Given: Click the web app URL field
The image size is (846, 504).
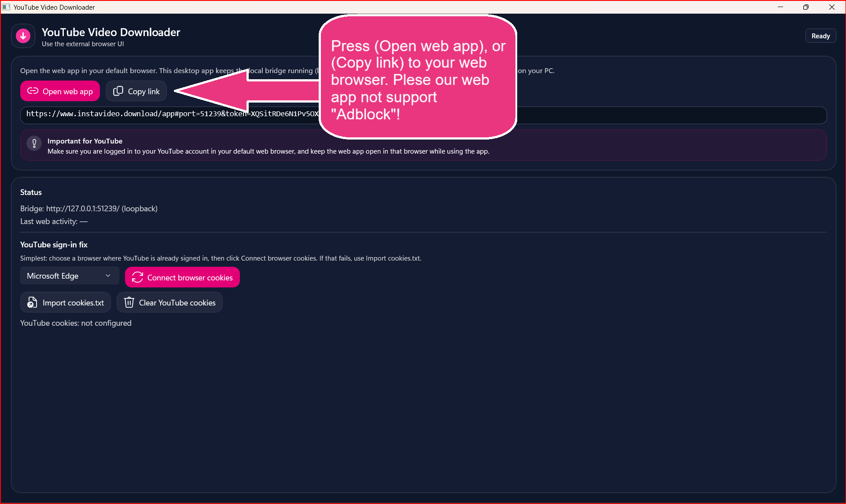Looking at the screenshot, I should (x=423, y=115).
